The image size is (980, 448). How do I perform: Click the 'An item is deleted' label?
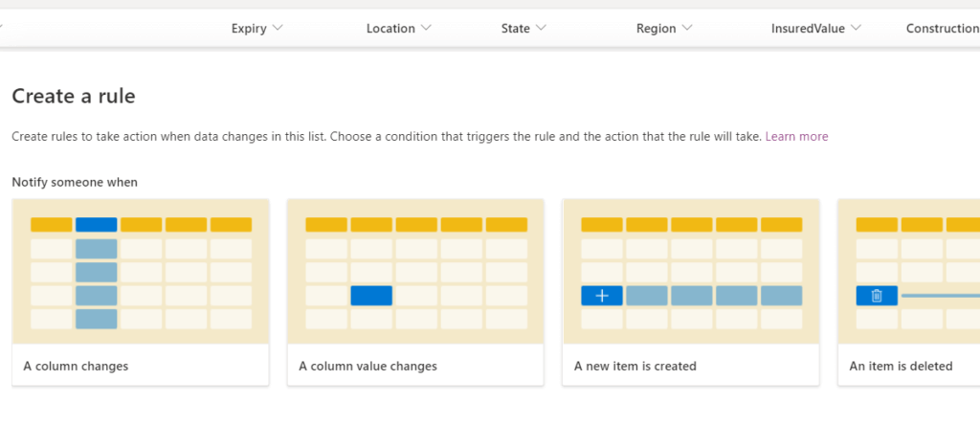[901, 366]
